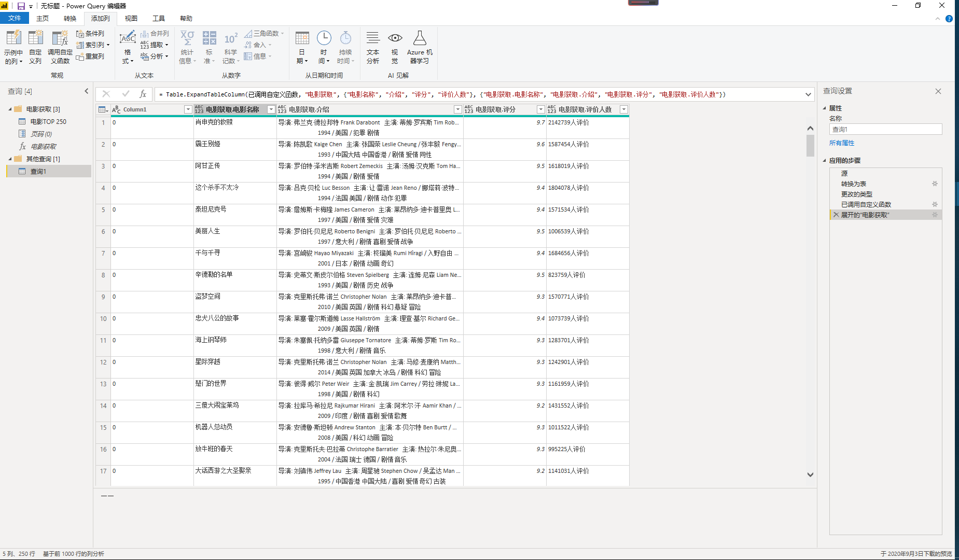Click the vertical scrollbar down arrow

(x=810, y=474)
